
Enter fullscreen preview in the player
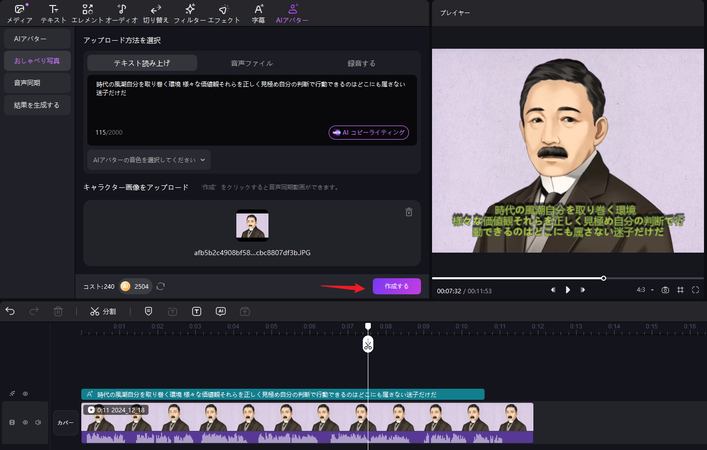(695, 289)
